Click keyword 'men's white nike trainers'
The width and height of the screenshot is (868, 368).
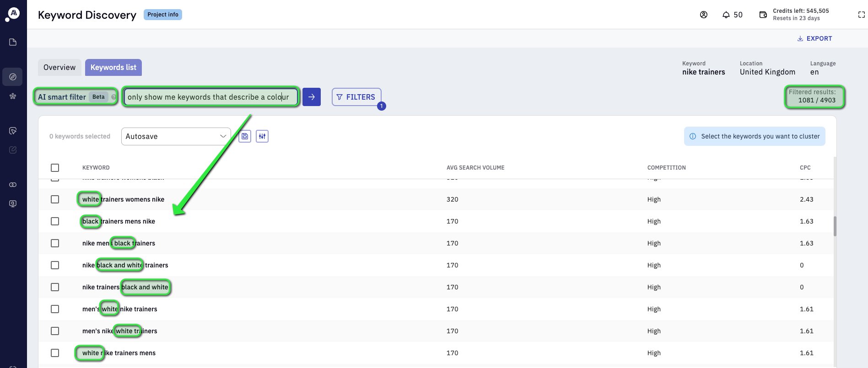click(120, 309)
